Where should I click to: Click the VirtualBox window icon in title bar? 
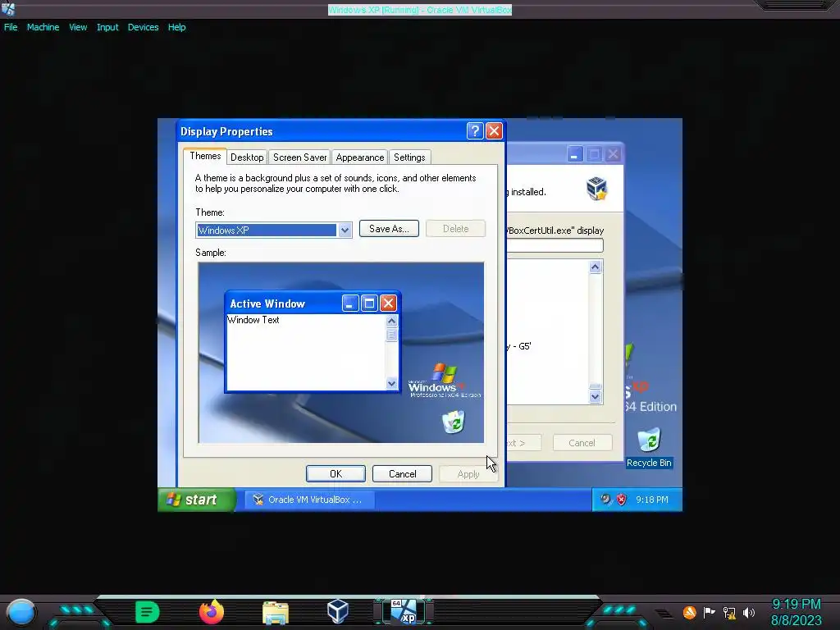pos(8,8)
